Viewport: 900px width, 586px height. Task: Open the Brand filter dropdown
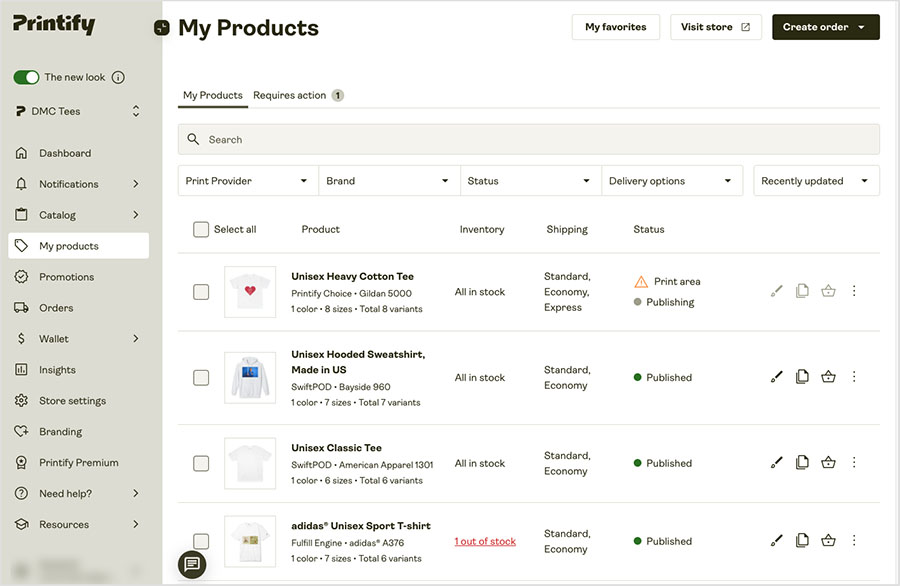pos(389,181)
